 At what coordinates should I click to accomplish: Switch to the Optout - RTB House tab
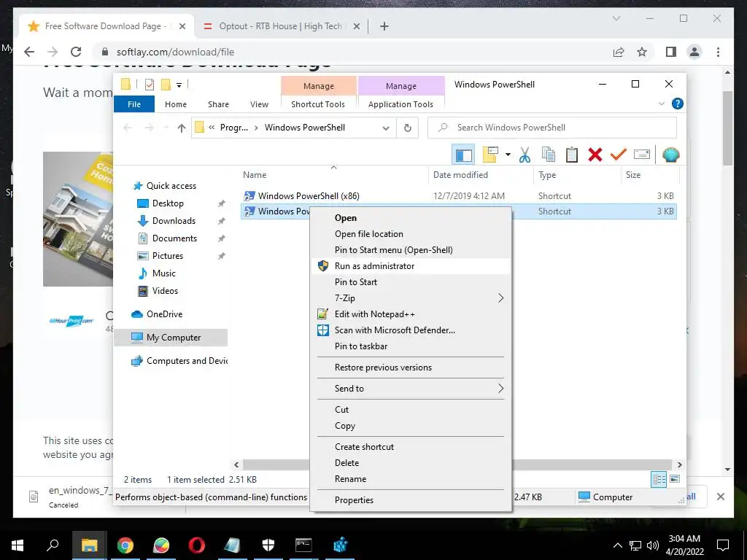click(x=281, y=26)
